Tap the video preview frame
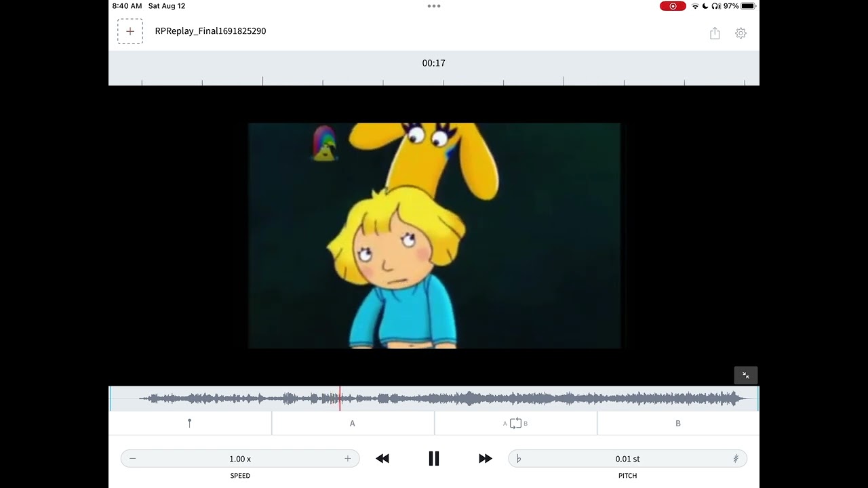The image size is (868, 488). pos(434,235)
